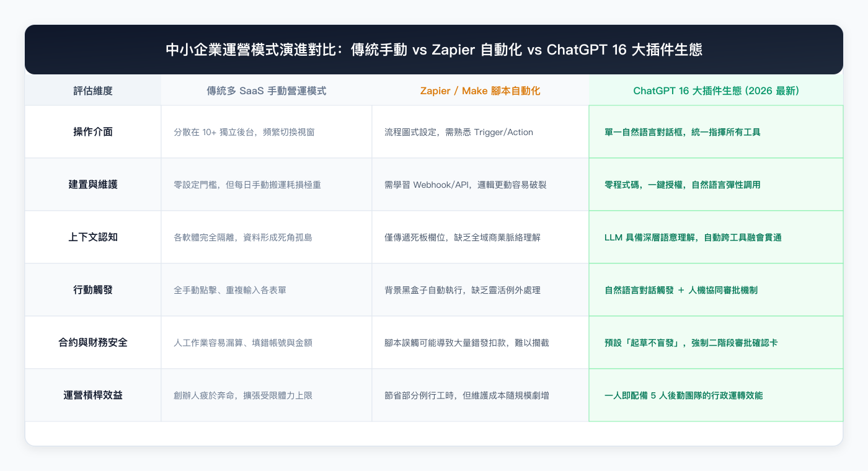Select cell LLM 具備深層語意理解，自動跨工具融會貫通
Screen dimensions: 868x471
(716, 237)
